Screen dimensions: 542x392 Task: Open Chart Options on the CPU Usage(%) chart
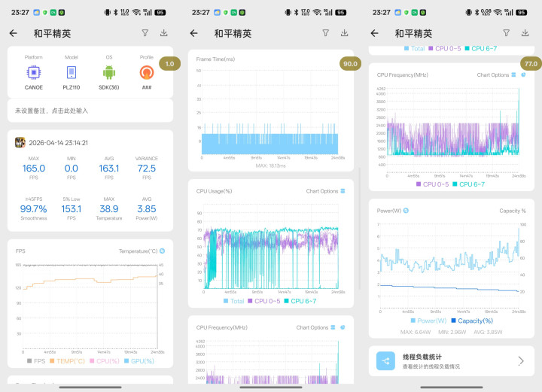coord(325,191)
